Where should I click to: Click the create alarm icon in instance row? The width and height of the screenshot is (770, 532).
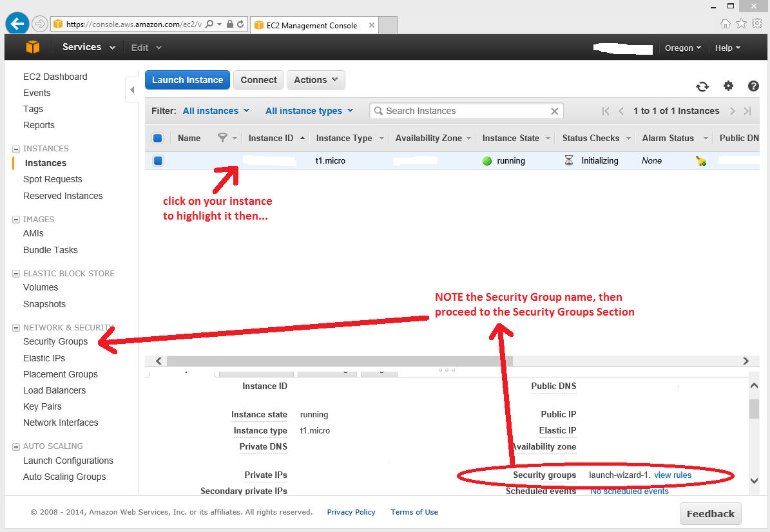[701, 161]
